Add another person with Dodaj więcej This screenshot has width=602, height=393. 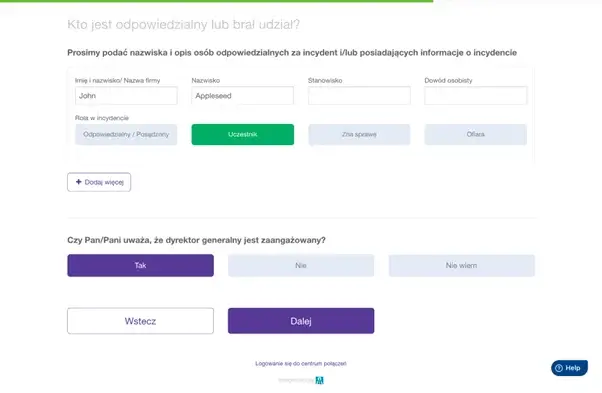pyautogui.click(x=99, y=182)
